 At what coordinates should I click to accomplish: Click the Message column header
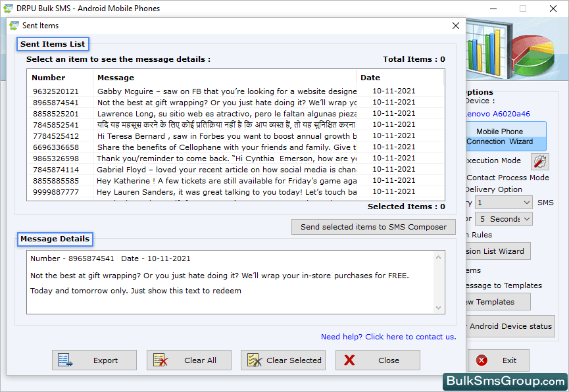tap(224, 78)
